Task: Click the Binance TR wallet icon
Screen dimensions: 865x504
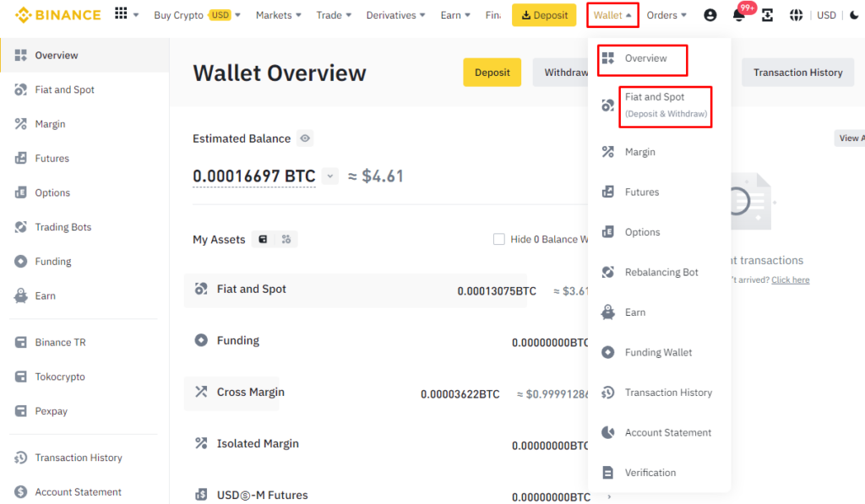Action: pyautogui.click(x=20, y=343)
